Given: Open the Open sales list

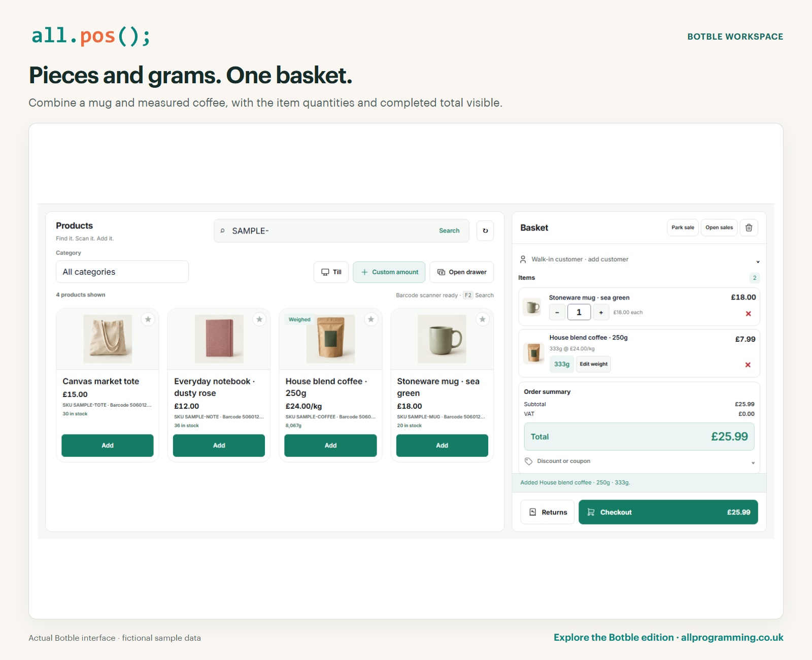Looking at the screenshot, I should pos(719,227).
